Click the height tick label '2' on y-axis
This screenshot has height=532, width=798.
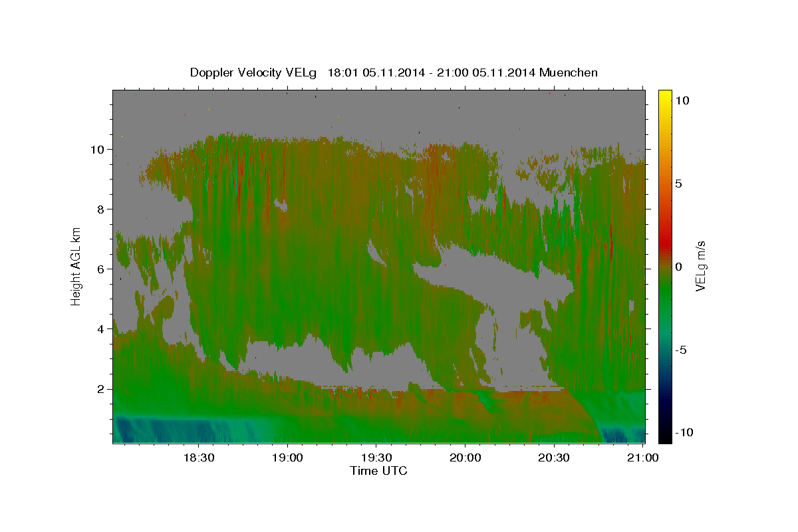click(x=100, y=389)
